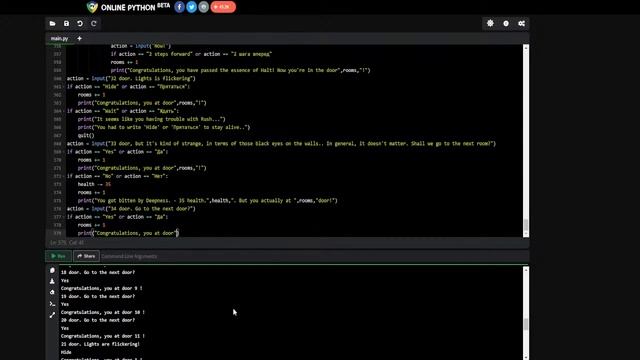640x360 pixels.
Task: Click the code line 'passed the essence of Halt!'
Action: [240, 70]
